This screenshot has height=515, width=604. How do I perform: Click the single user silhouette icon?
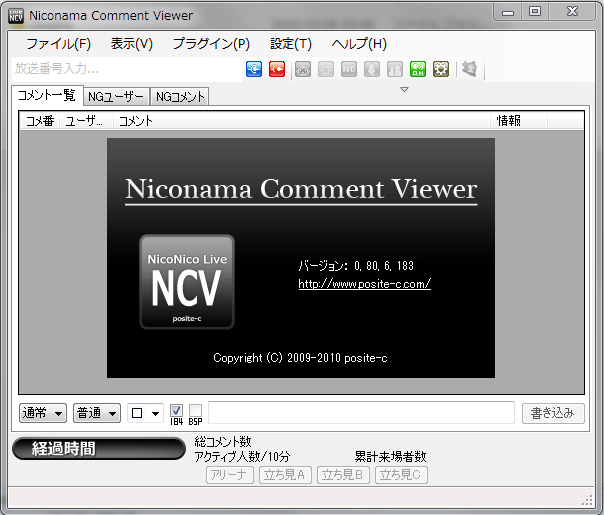tap(372, 69)
